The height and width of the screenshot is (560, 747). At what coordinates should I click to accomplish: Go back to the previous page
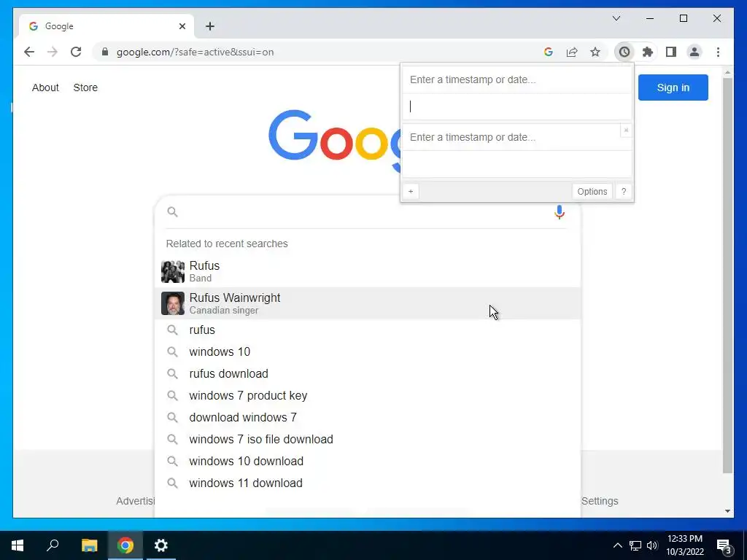pos(29,52)
